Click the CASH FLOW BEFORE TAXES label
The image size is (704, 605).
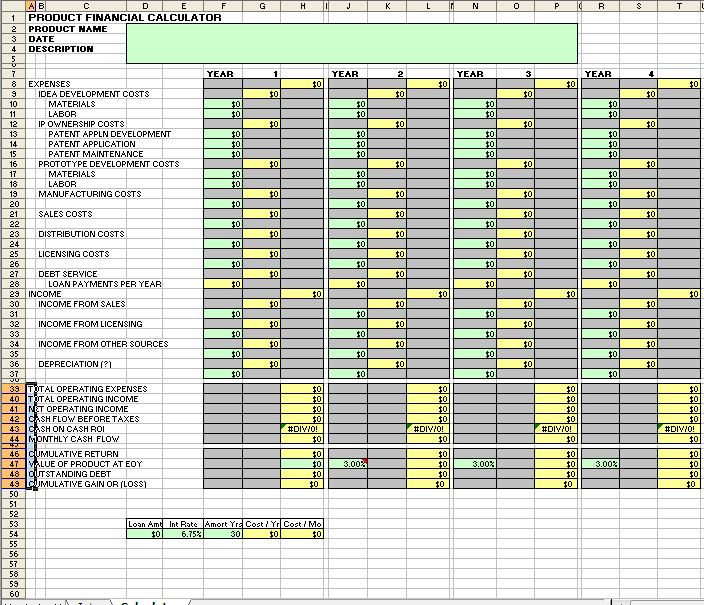[84, 419]
